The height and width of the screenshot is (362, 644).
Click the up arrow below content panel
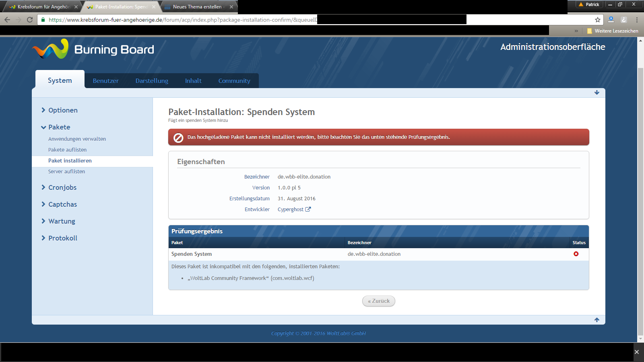[597, 320]
